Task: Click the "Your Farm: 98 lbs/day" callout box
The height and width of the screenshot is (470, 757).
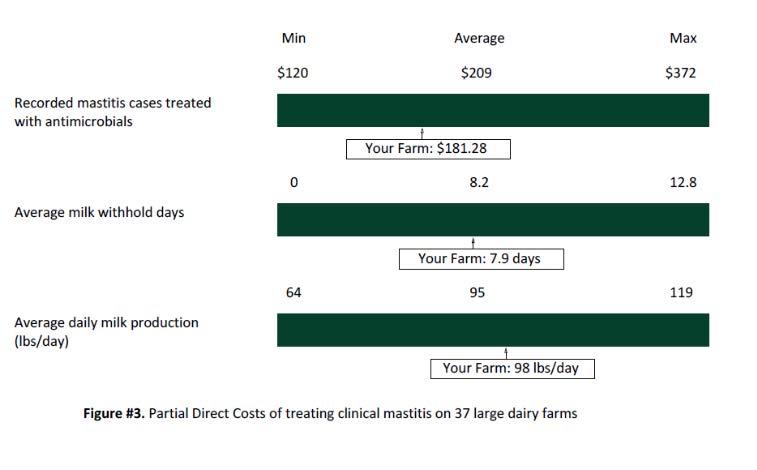Action: click(x=511, y=368)
